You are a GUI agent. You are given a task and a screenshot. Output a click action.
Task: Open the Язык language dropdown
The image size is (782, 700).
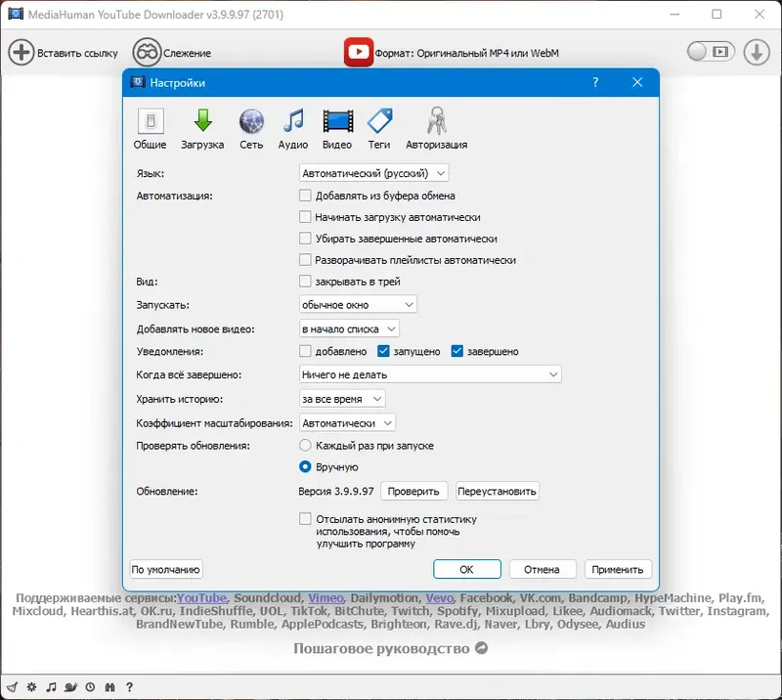coord(374,173)
